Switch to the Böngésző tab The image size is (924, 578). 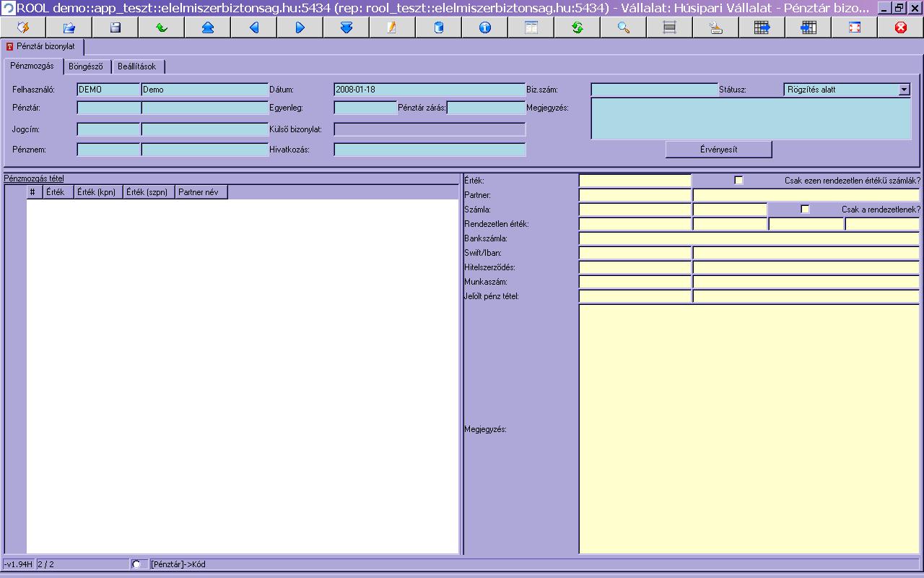click(86, 66)
